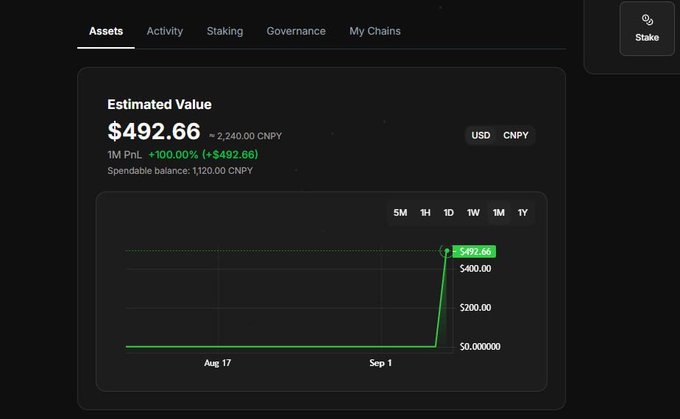This screenshot has width=680, height=419.
Task: Click the Estimated Value heading
Action: coord(159,105)
